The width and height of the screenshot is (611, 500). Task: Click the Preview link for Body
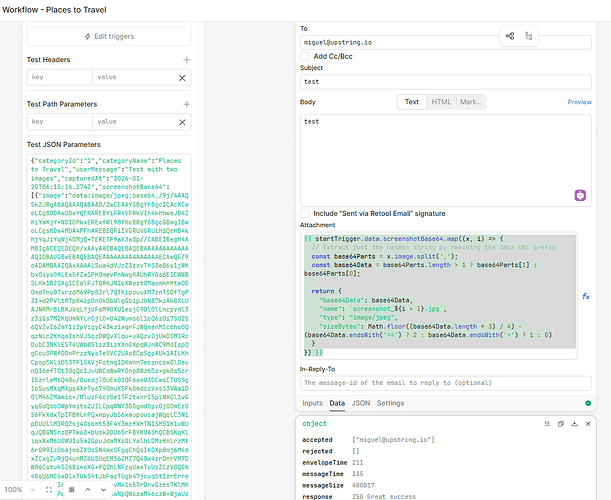tap(579, 102)
